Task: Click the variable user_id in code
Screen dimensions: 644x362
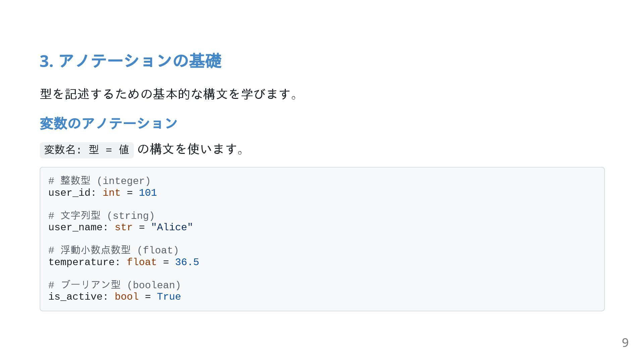Action: [69, 193]
